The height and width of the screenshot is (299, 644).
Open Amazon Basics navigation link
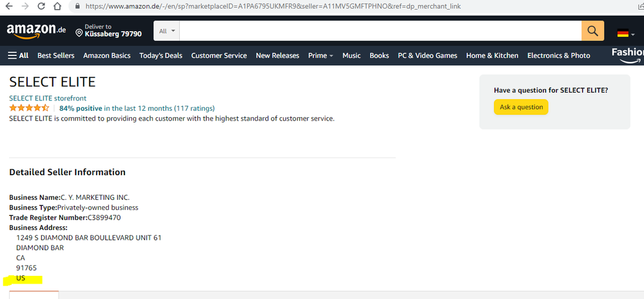click(107, 55)
